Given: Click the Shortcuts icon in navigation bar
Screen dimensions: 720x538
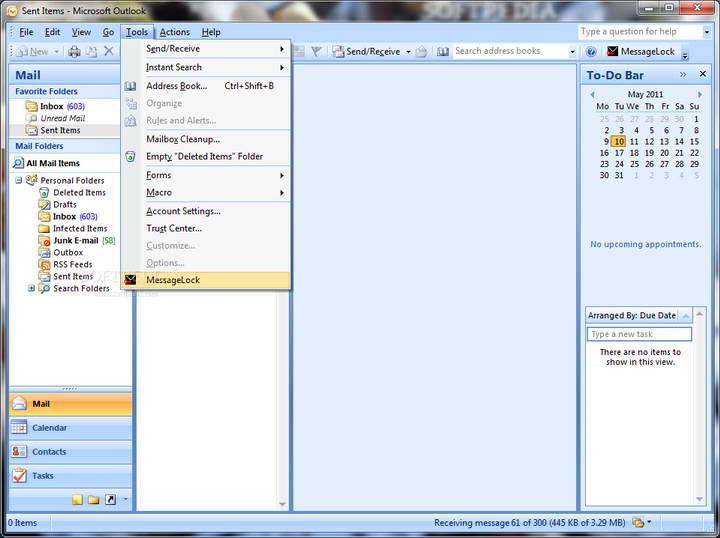Looking at the screenshot, I should (x=110, y=499).
